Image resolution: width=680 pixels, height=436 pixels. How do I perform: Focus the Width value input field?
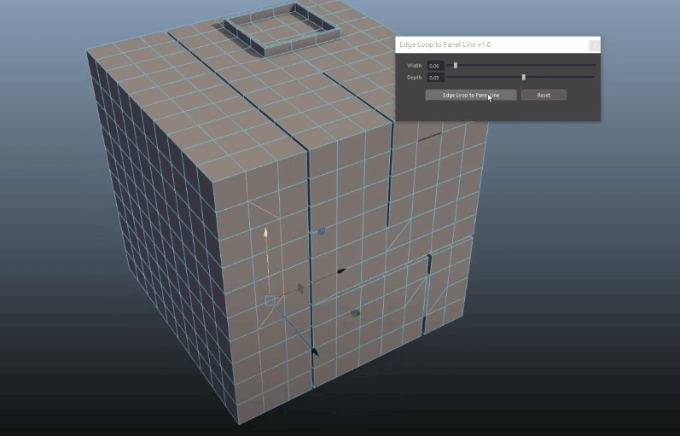click(436, 66)
